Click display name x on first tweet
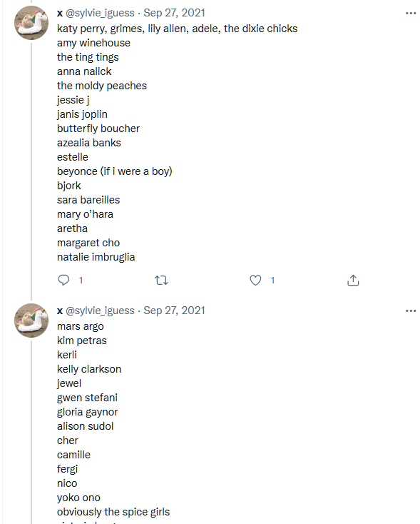This screenshot has width=420, height=524. pyautogui.click(x=60, y=14)
